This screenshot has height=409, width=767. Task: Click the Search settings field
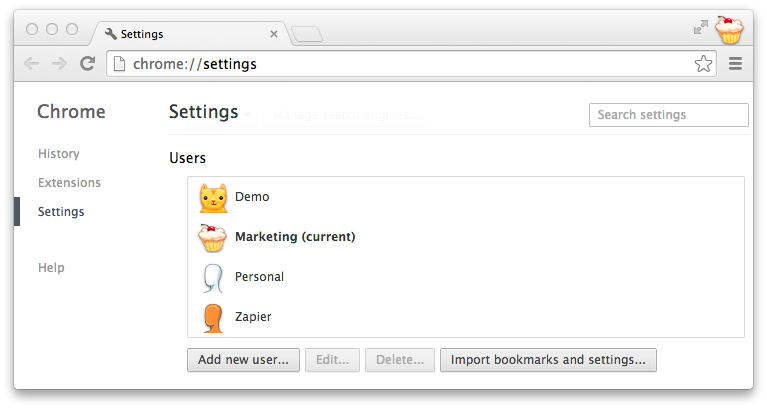click(668, 115)
